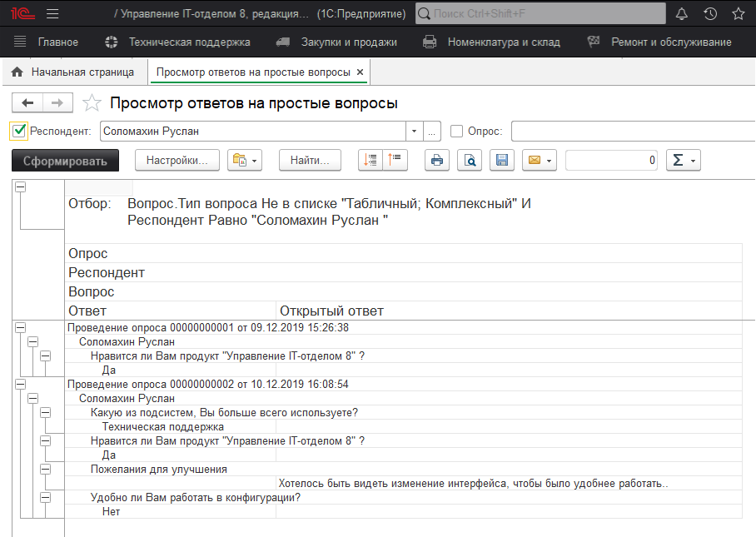Open the sum Σ dropdown menu
Viewport: 756px width, 537px height.
(x=683, y=160)
